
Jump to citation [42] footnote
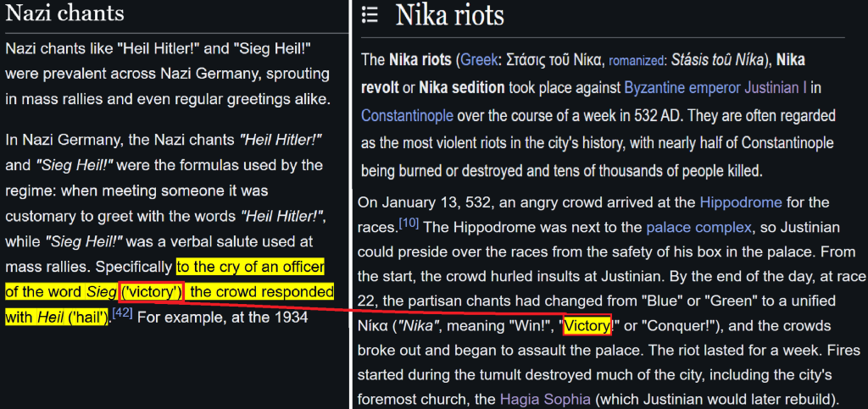pyautogui.click(x=122, y=315)
